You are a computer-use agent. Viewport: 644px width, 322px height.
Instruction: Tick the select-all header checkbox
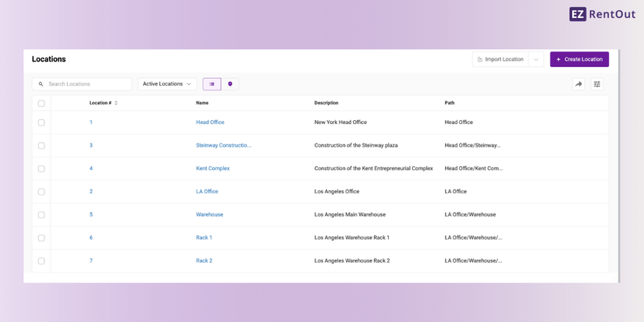pos(41,103)
